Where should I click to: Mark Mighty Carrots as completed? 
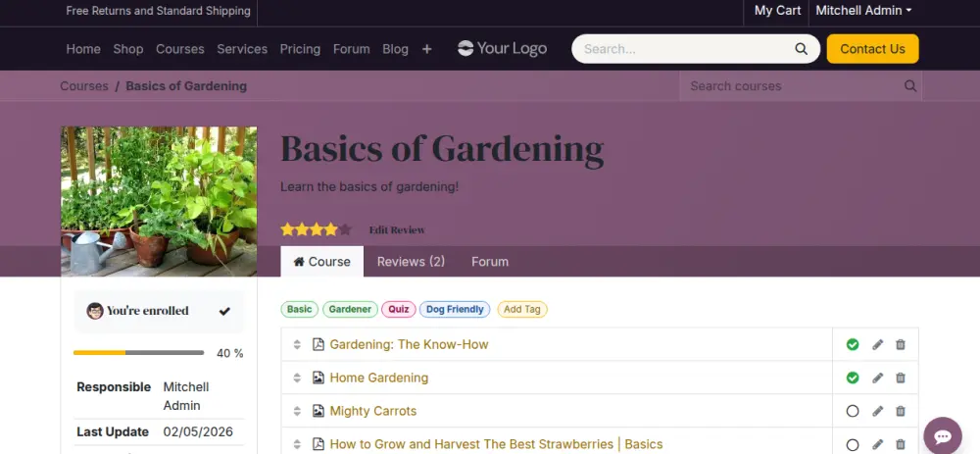(x=853, y=411)
